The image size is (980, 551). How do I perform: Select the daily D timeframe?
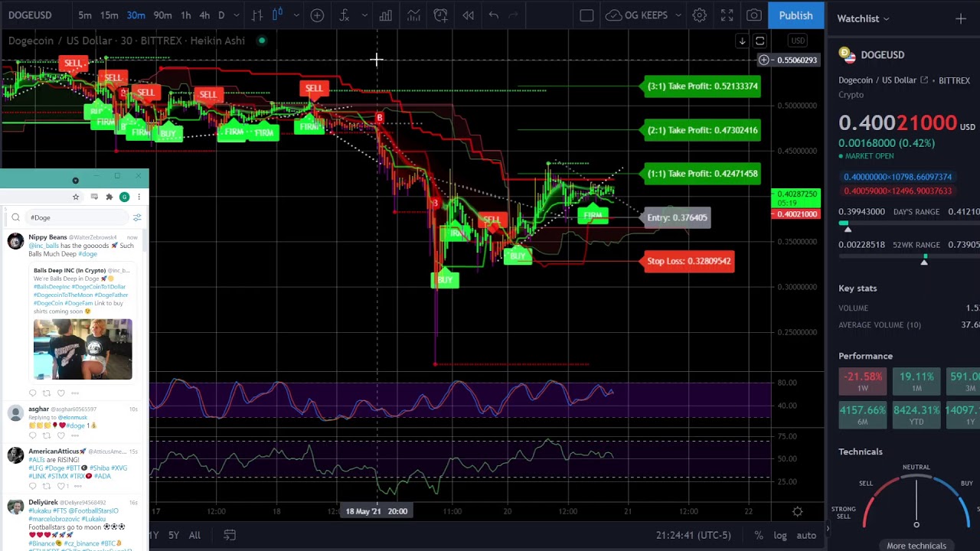221,15
